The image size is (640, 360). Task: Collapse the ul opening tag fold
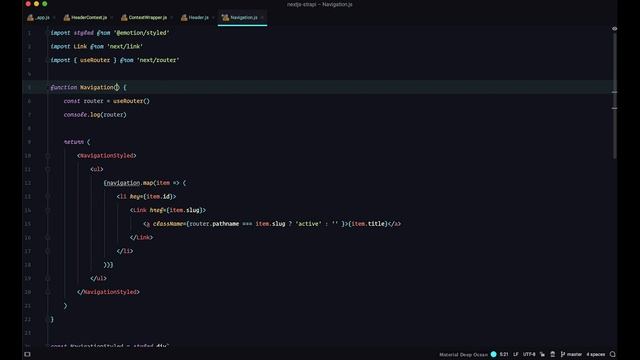click(48, 169)
